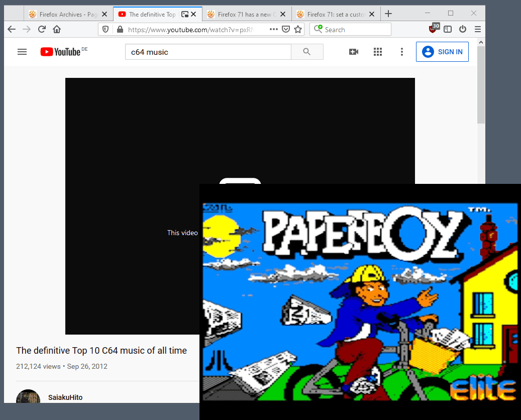This screenshot has height=420, width=521.
Task: Click the YouTube search magnifier button
Action: (x=307, y=52)
